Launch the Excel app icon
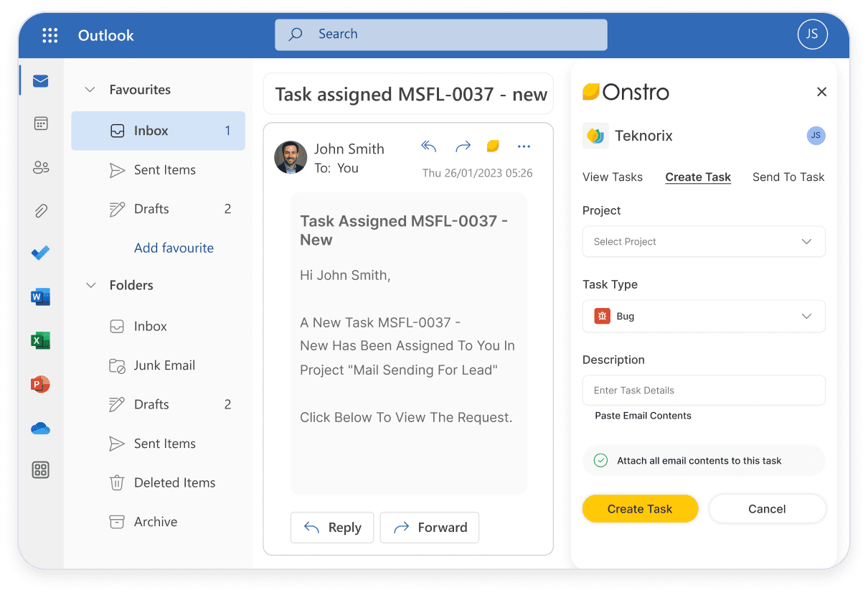The height and width of the screenshot is (593, 868). 41,340
